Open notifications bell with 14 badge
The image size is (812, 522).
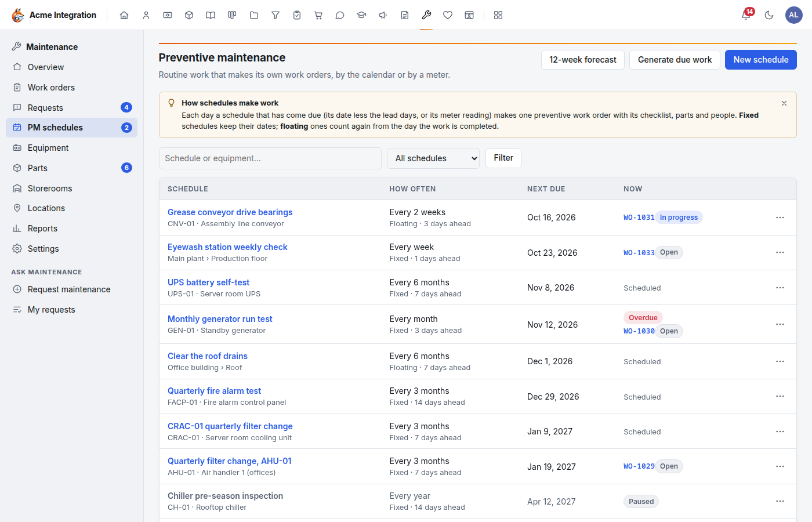(746, 15)
